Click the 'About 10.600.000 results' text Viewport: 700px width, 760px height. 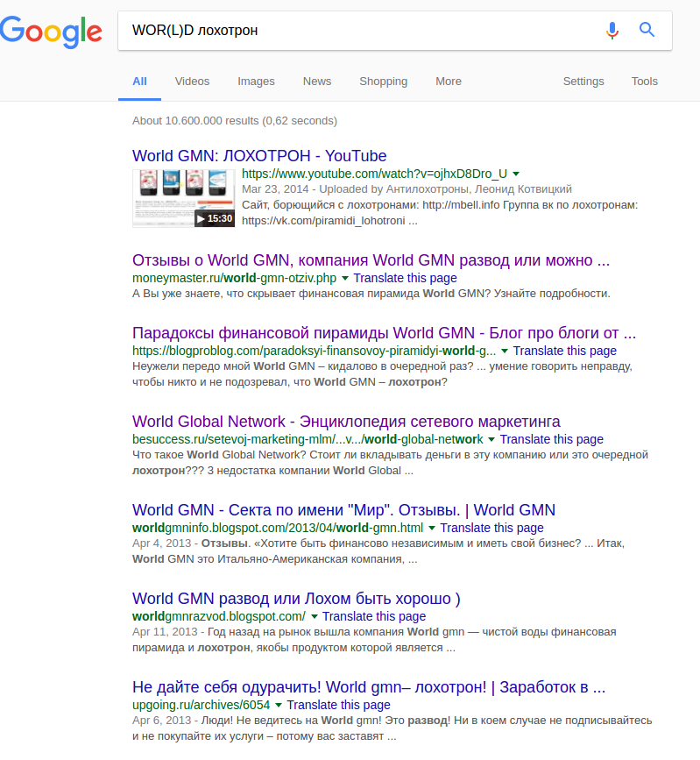235,121
